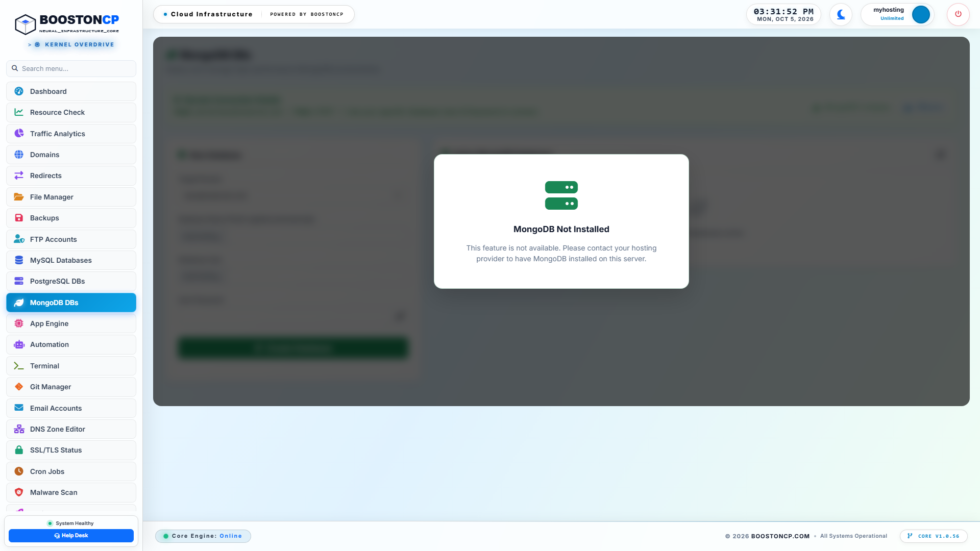
Task: Click the File Manager folder icon
Action: (x=19, y=197)
